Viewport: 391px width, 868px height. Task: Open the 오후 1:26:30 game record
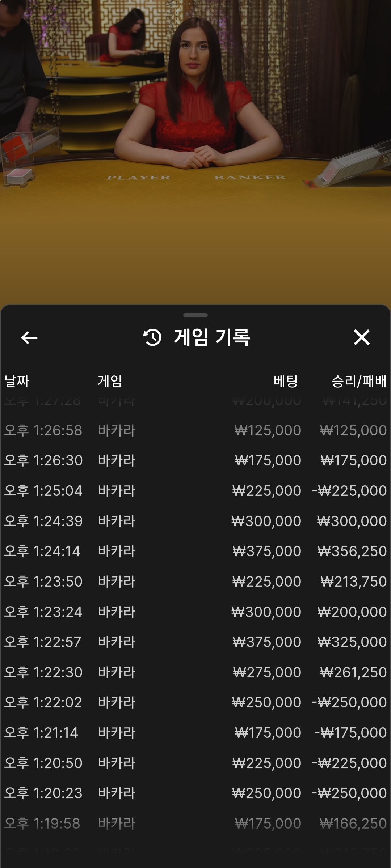[x=195, y=460]
